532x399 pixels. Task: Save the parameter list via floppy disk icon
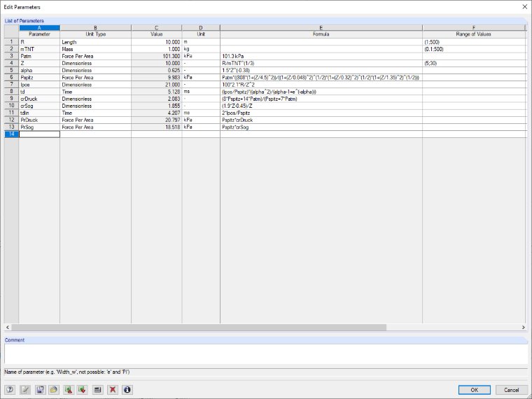click(x=40, y=390)
